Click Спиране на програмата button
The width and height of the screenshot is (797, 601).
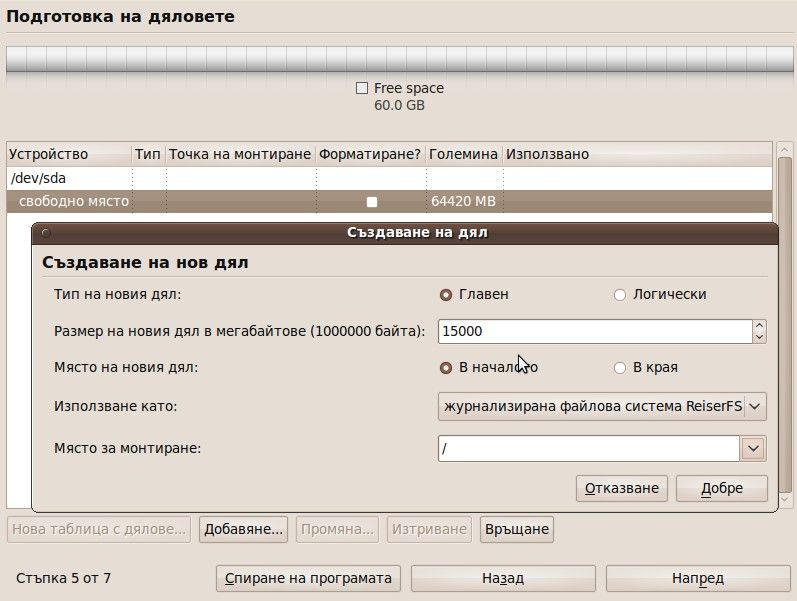coord(308,579)
